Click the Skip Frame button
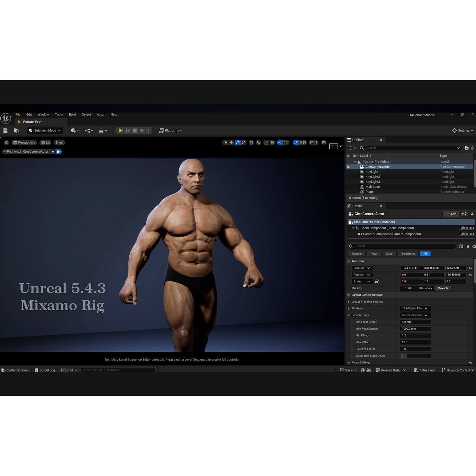476x476 pixels. pyautogui.click(x=128, y=131)
